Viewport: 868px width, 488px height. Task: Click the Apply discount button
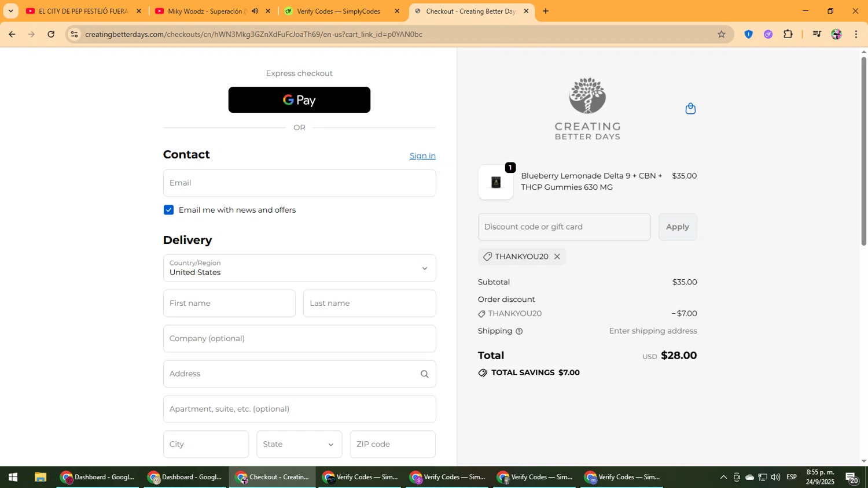click(678, 227)
